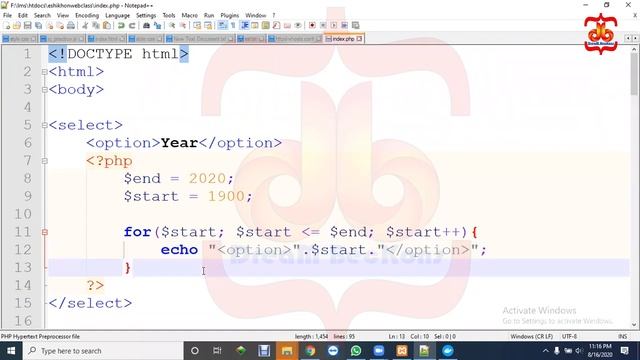
Task: Open the File menu
Action: click(x=7, y=15)
